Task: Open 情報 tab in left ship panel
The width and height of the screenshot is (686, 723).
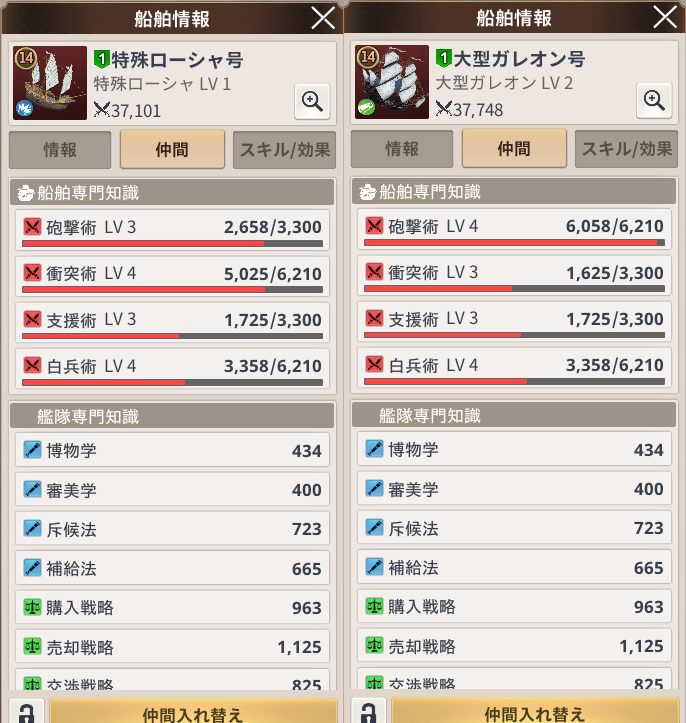Action: pyautogui.click(x=60, y=150)
